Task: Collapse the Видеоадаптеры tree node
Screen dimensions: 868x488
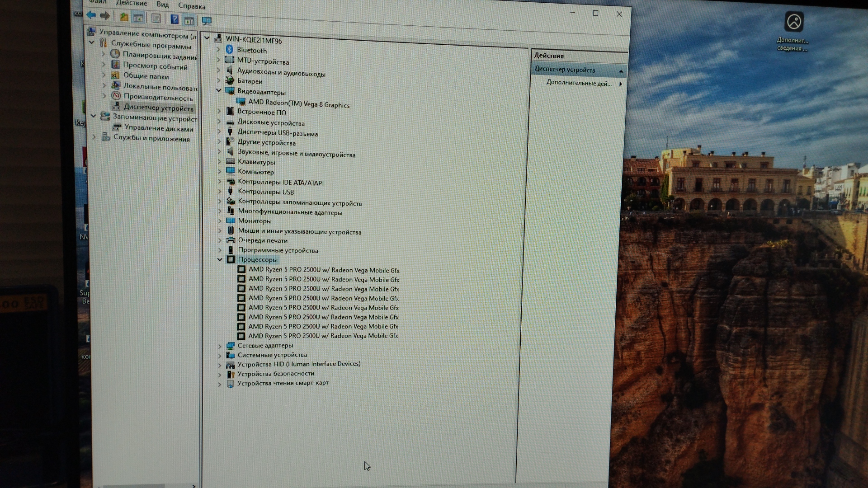Action: click(x=218, y=90)
